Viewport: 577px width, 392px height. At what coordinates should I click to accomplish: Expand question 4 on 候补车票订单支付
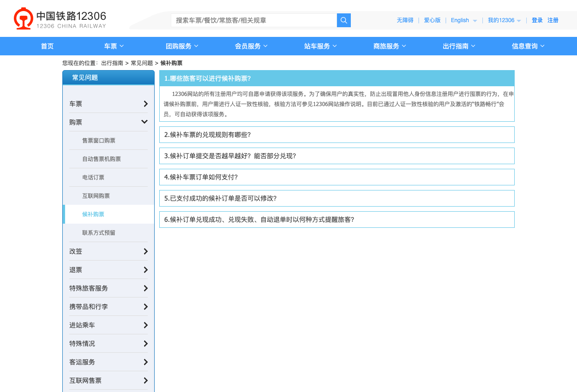click(x=337, y=177)
